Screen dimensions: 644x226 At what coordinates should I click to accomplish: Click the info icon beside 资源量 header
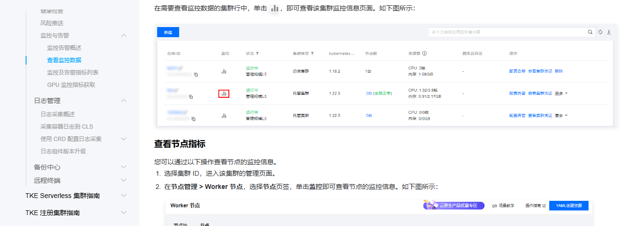(x=425, y=54)
